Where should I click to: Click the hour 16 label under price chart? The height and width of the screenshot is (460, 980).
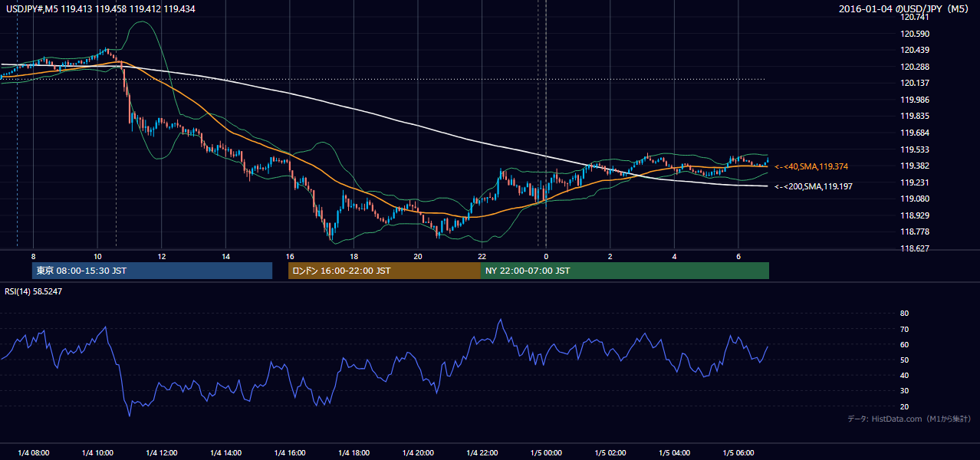[290, 256]
